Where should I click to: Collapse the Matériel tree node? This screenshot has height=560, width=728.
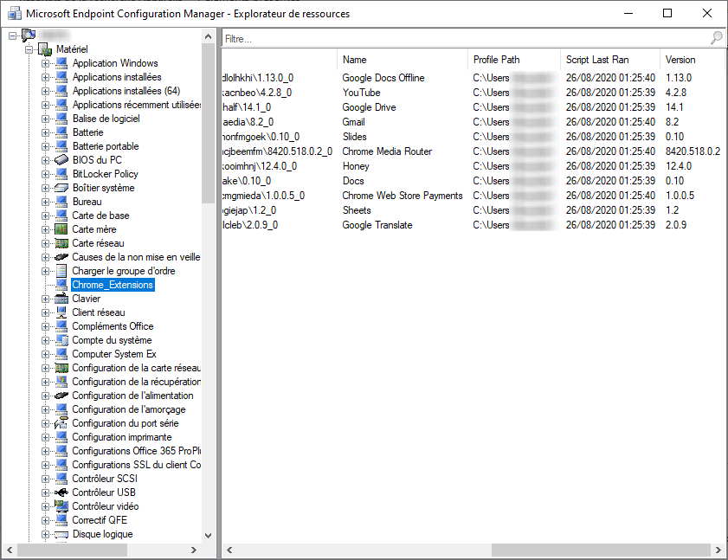(29, 49)
